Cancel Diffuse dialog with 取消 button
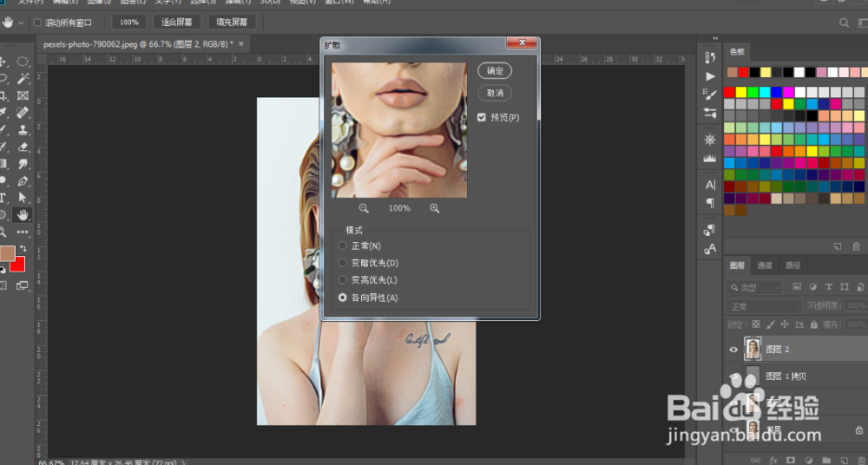Viewport: 868px width, 465px height. coord(495,93)
